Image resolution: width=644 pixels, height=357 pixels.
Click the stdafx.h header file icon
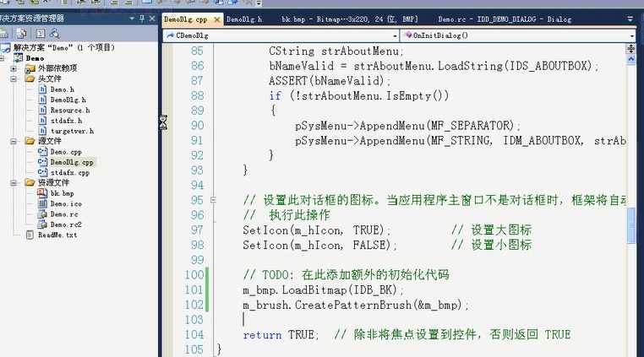click(42, 120)
